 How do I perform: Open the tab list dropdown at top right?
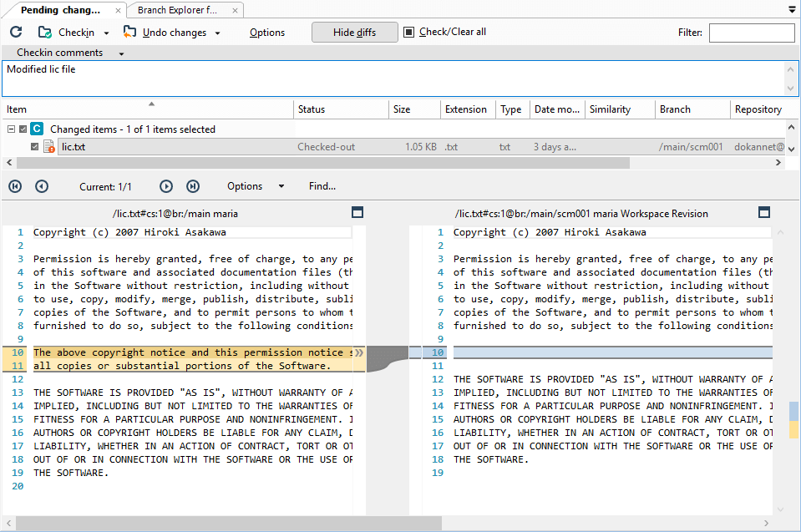point(792,10)
